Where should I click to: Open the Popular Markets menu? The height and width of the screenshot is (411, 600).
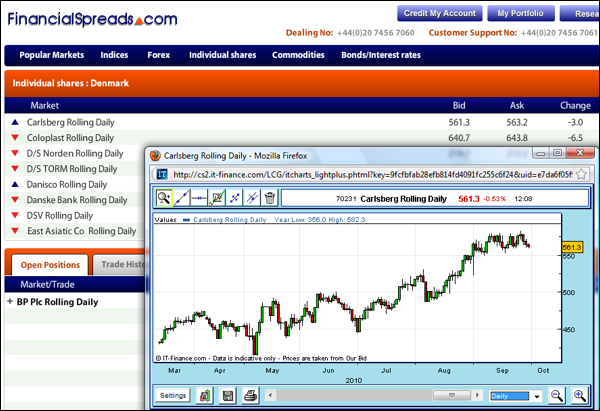52,55
